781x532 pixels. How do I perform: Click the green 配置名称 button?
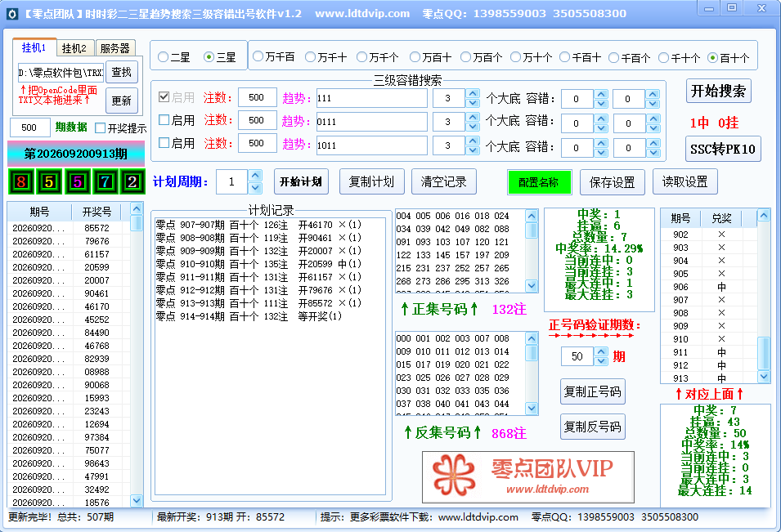tap(538, 182)
